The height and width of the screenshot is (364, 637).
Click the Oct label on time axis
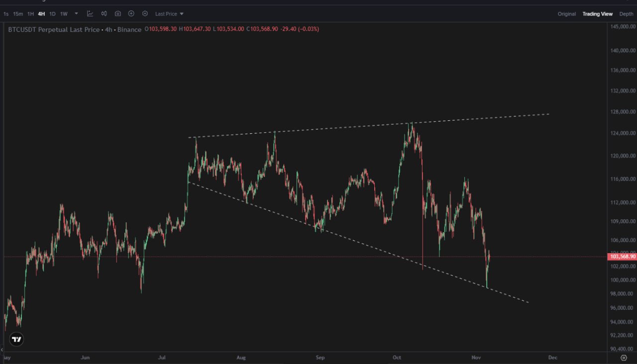tap(397, 358)
